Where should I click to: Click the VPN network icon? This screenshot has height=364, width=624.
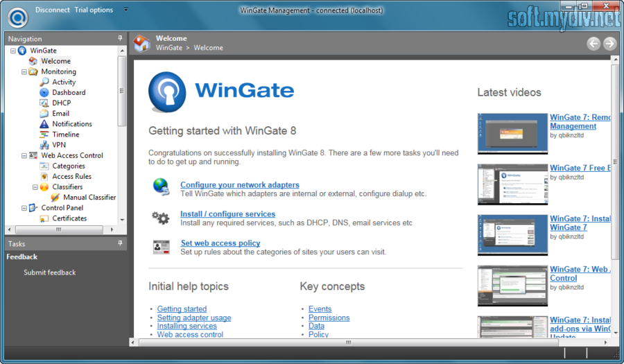click(44, 145)
